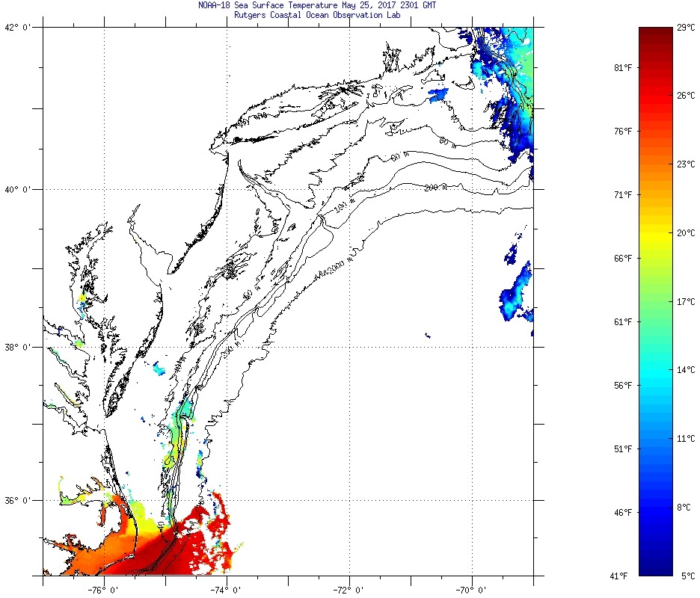
Task: Click the 38° 0' latitude axis label
Action: (x=17, y=347)
